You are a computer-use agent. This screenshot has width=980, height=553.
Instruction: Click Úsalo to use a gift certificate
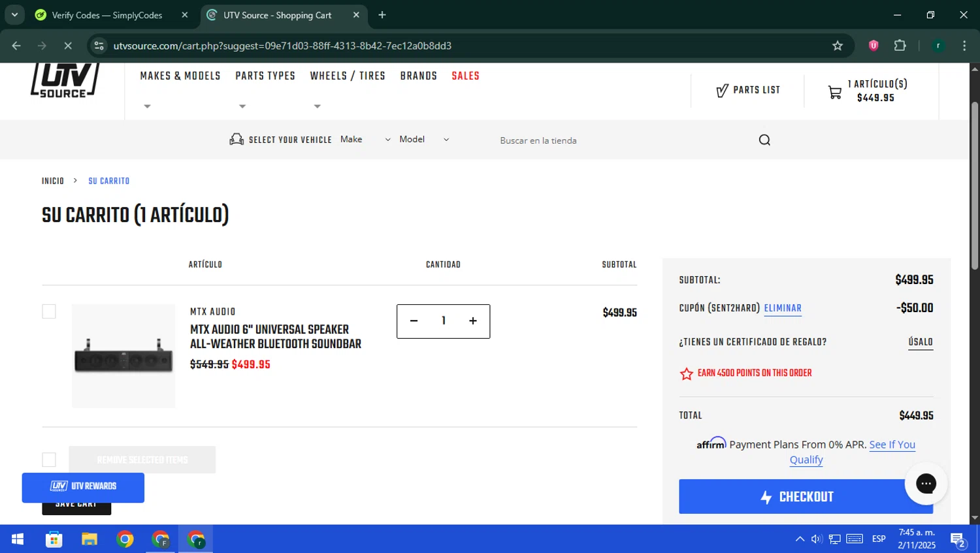(x=921, y=342)
